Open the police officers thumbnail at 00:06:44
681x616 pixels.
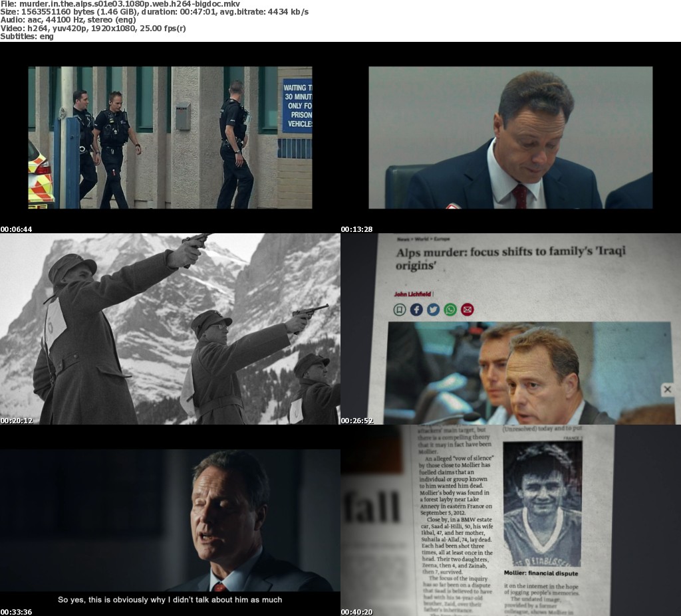tap(170, 138)
